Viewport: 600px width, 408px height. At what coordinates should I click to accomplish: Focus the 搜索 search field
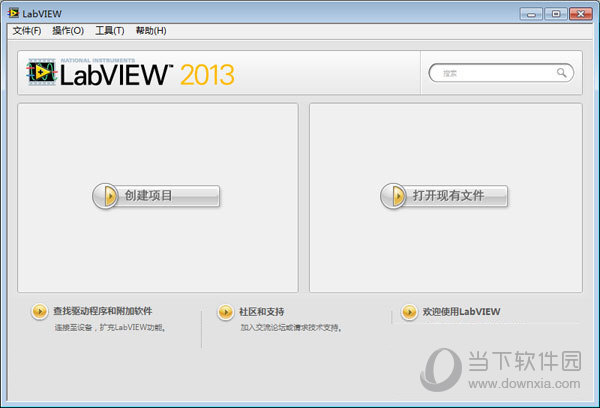[501, 73]
